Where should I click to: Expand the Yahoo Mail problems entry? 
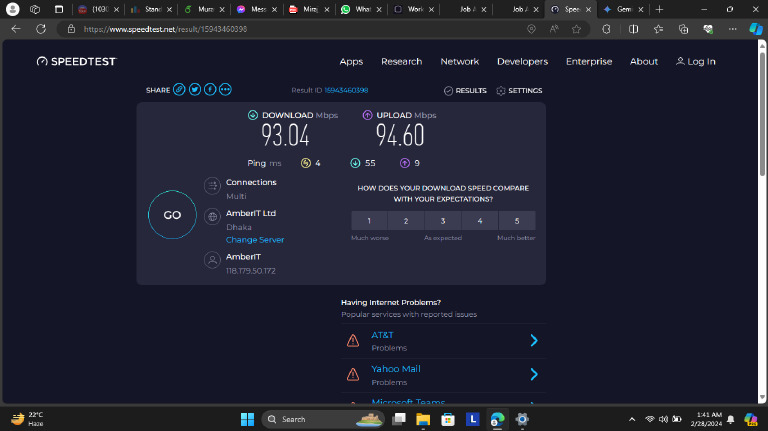coord(533,375)
